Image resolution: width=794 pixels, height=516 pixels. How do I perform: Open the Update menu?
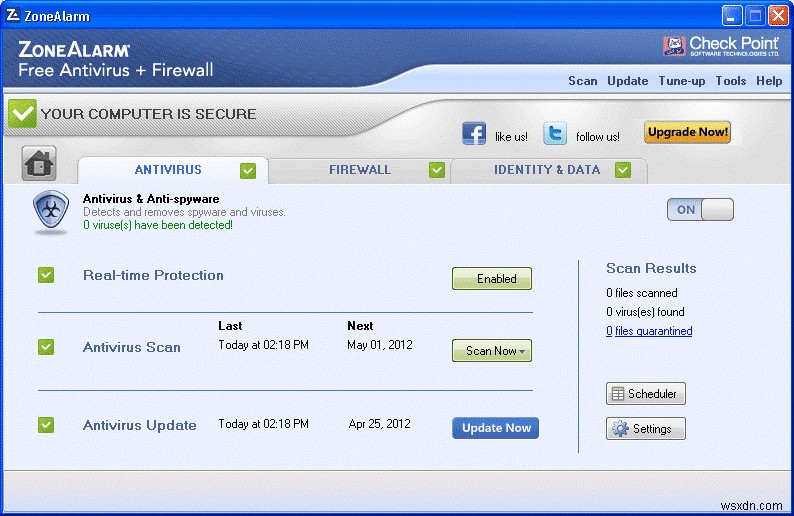(x=627, y=81)
